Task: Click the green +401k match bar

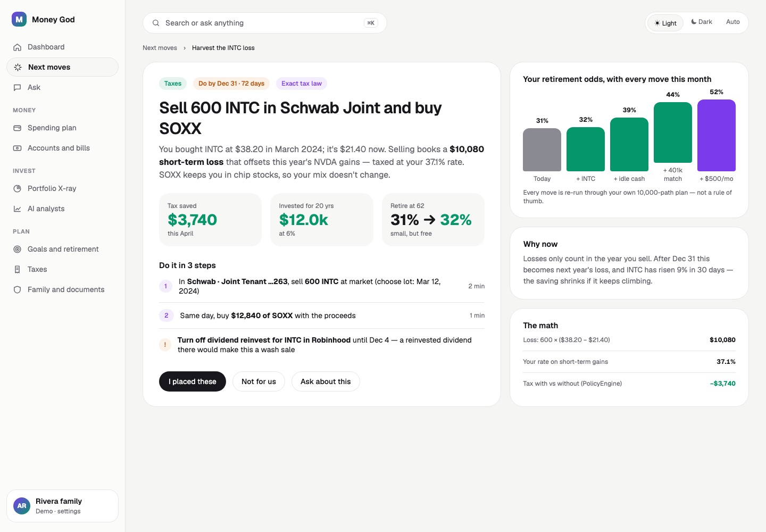Action: coord(673,132)
